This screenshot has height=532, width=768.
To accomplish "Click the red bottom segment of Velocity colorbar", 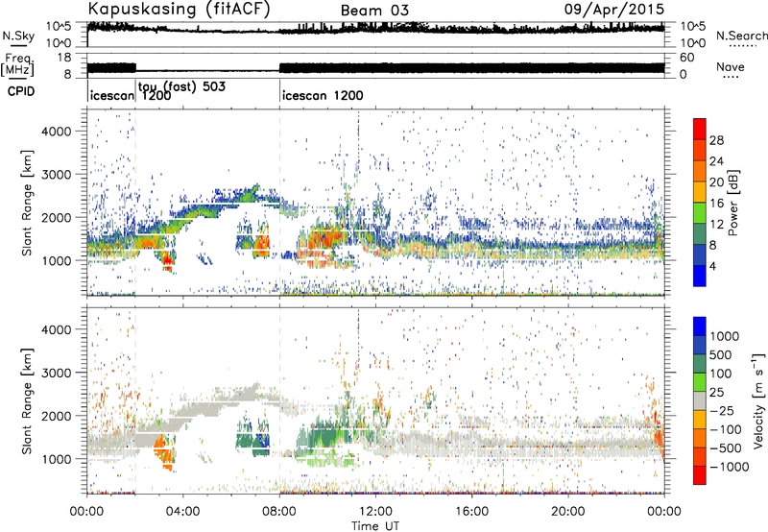I will click(700, 475).
